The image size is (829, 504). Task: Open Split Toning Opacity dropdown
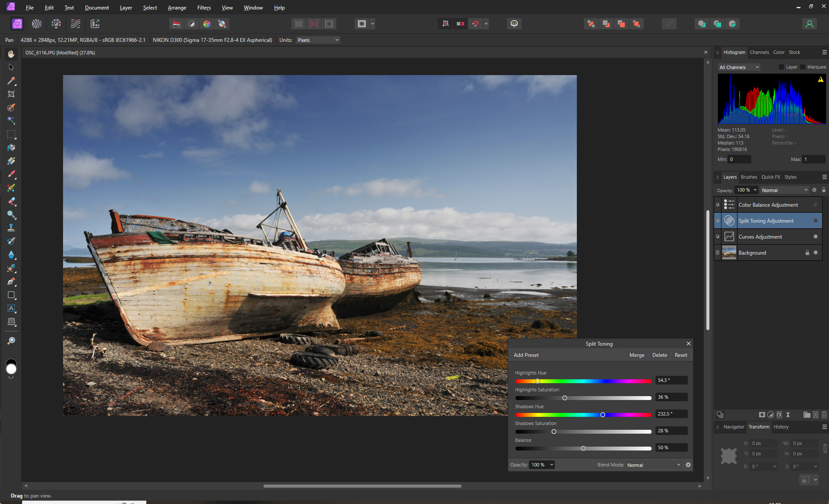point(542,465)
